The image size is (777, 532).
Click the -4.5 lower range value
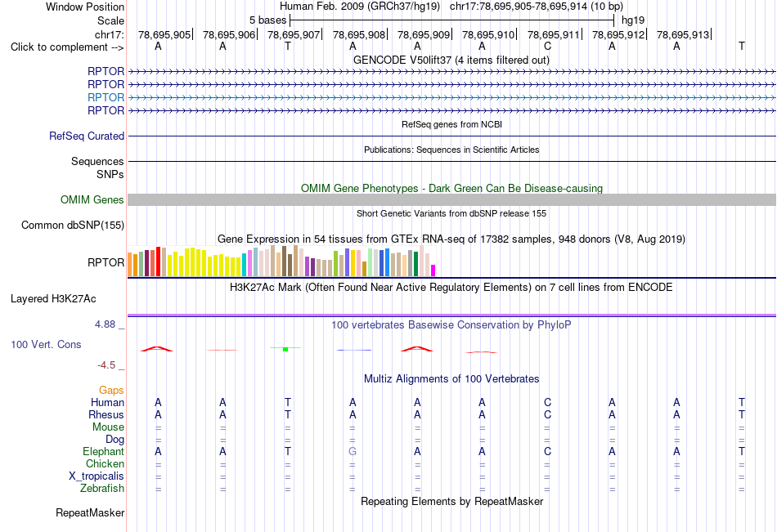click(106, 365)
